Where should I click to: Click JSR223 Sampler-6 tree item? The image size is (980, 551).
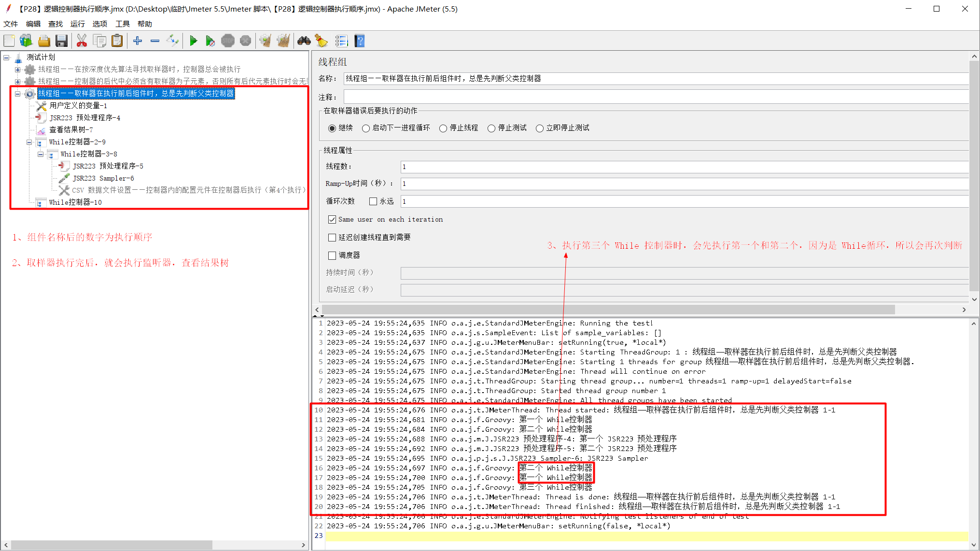(104, 178)
